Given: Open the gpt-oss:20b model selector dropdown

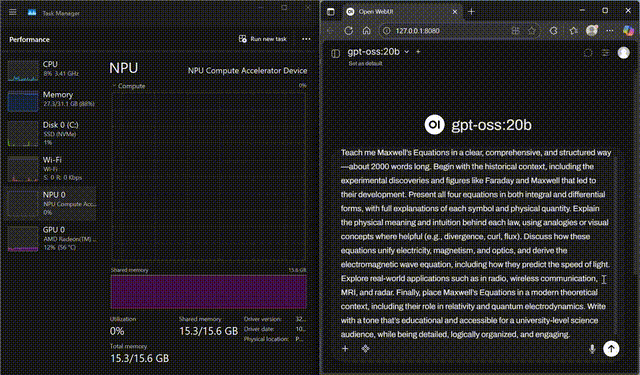Looking at the screenshot, I should (x=378, y=52).
